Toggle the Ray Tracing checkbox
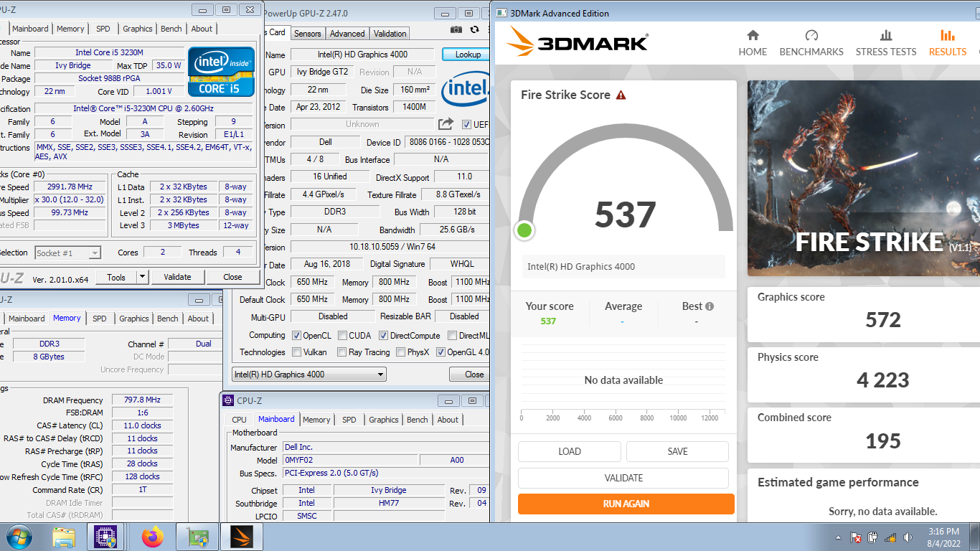Image resolution: width=980 pixels, height=551 pixels. click(x=343, y=352)
